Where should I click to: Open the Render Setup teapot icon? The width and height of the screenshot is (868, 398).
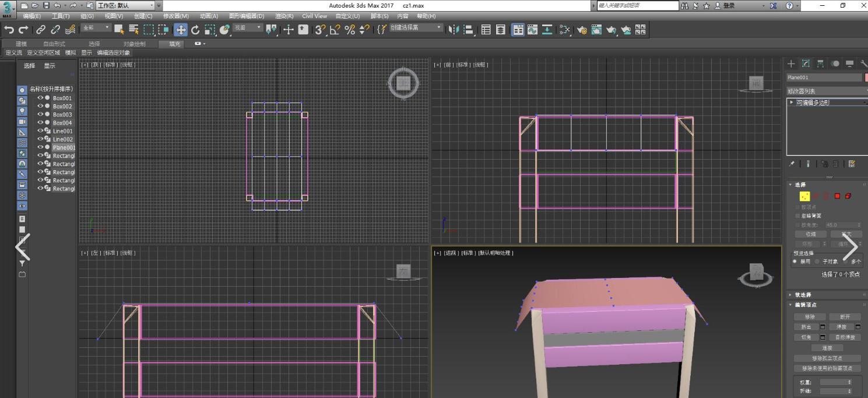582,30
